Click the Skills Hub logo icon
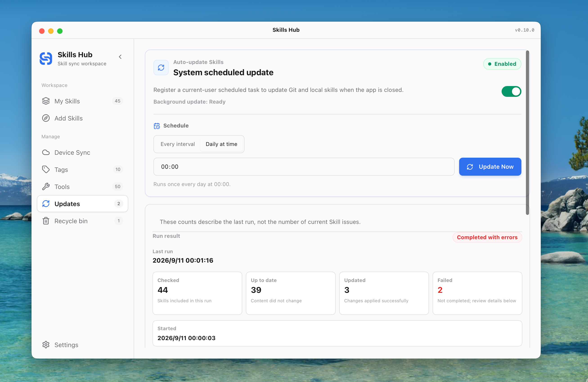The image size is (588, 382). 46,59
